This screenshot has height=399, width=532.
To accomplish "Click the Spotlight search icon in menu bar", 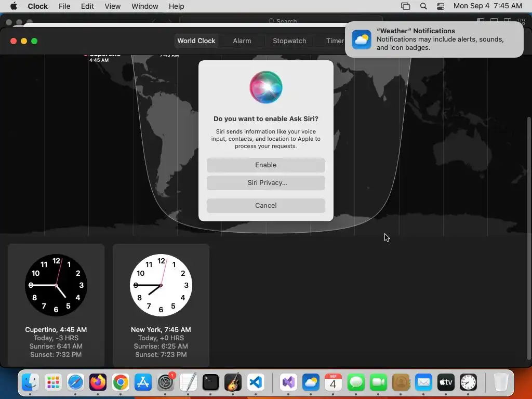I will point(423,6).
